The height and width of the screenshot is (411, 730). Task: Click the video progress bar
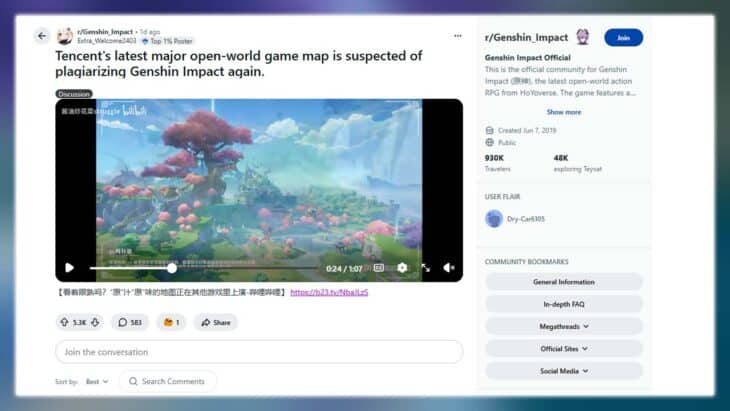point(200,268)
